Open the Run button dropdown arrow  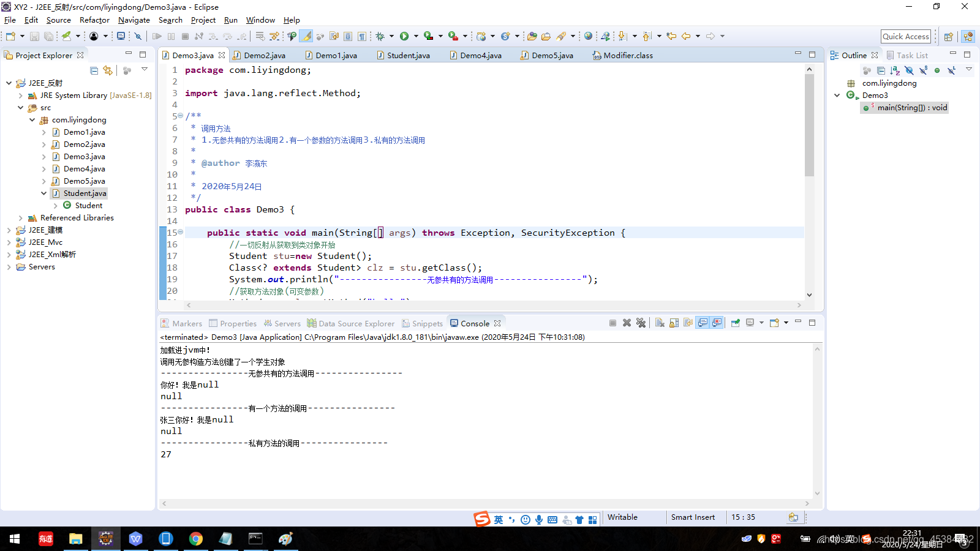click(416, 36)
